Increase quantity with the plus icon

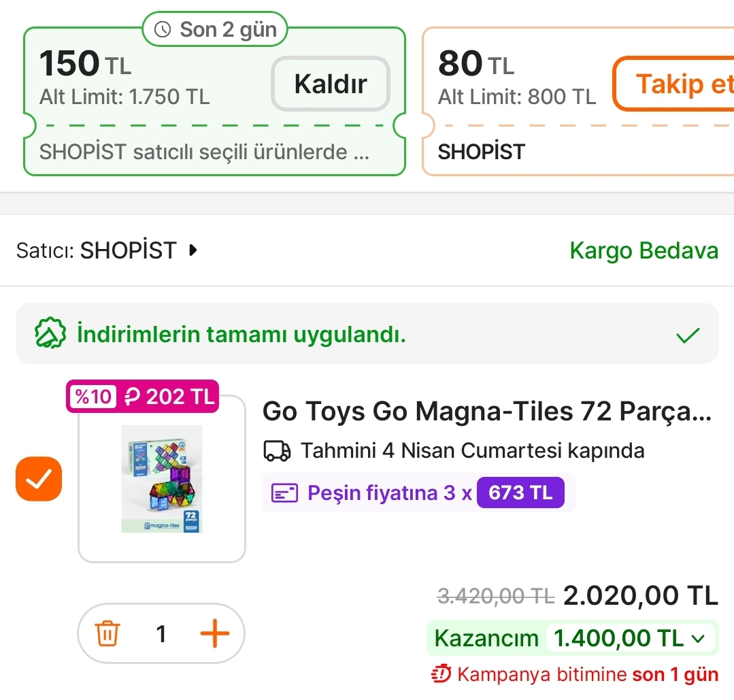click(x=214, y=634)
